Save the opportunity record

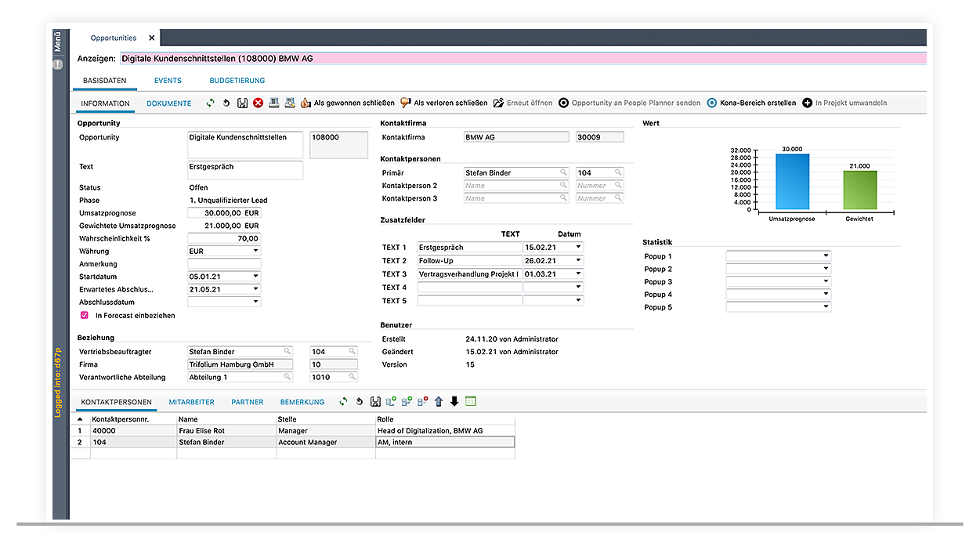coord(242,102)
